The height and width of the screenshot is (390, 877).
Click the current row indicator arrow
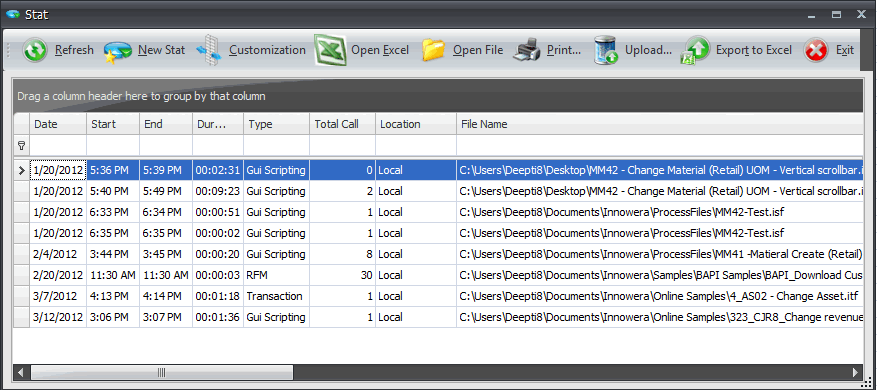(x=21, y=170)
